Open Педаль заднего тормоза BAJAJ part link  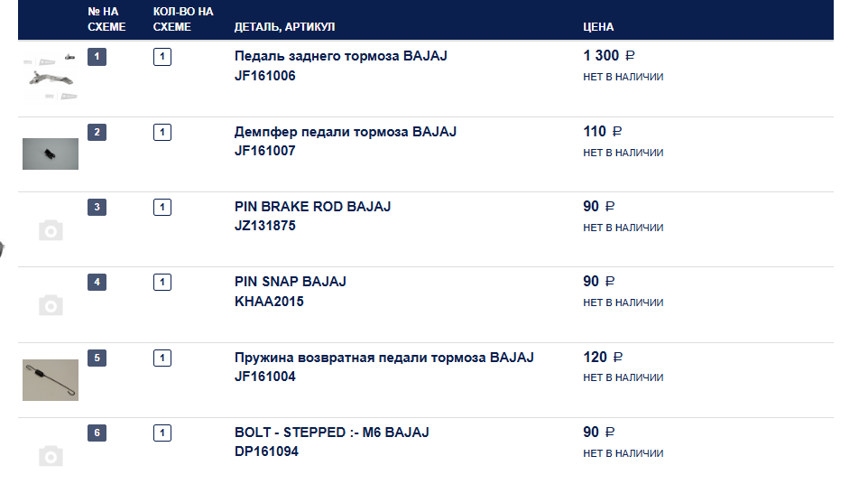pos(340,56)
